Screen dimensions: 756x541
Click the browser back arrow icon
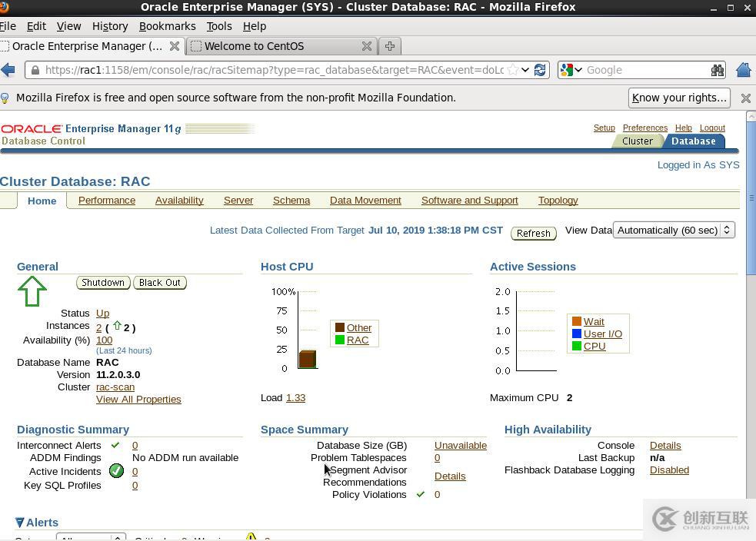(x=8, y=70)
